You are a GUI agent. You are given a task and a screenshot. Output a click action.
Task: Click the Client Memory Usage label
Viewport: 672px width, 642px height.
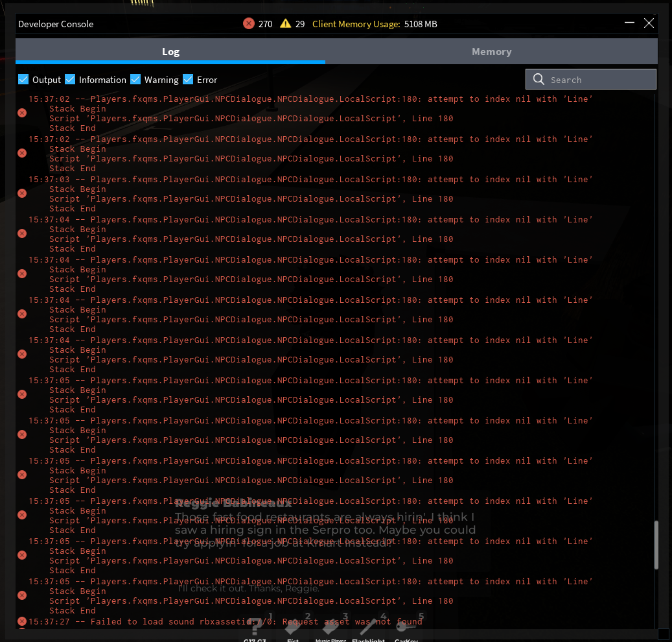coord(356,24)
